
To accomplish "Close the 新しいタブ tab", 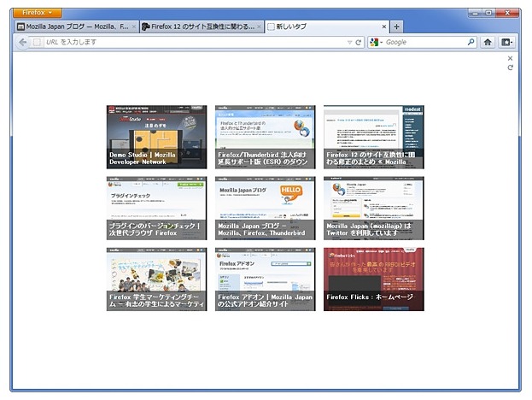I will pos(383,26).
